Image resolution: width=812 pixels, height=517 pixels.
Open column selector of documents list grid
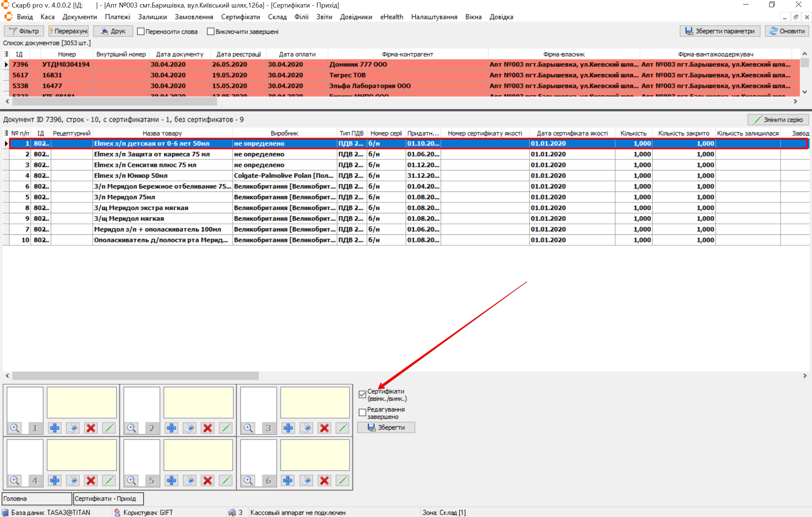tap(6, 54)
